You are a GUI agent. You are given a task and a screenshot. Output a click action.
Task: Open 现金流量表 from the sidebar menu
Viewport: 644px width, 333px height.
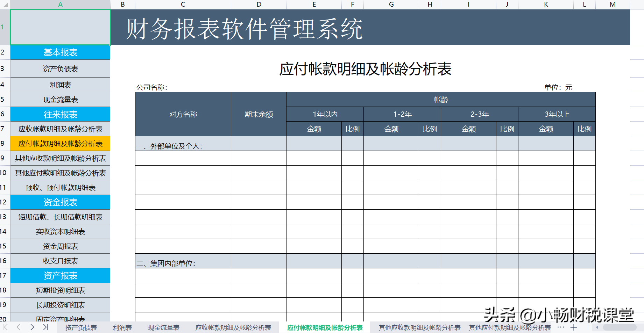pyautogui.click(x=60, y=99)
